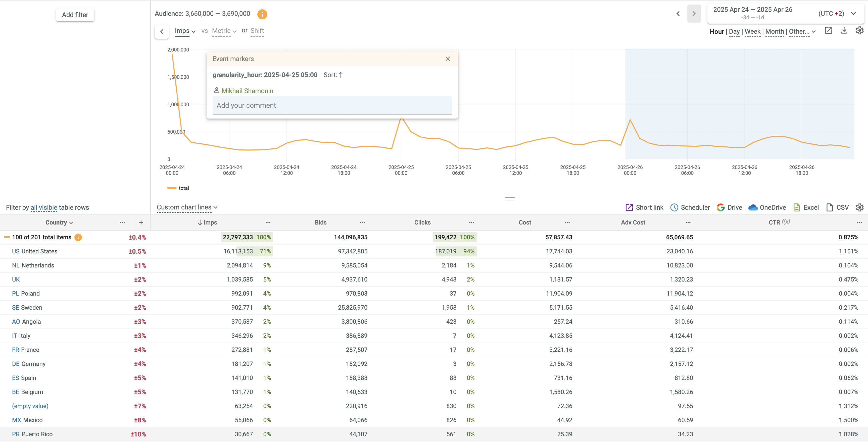The image size is (868, 443).
Task: Open chart settings gear icon
Action: (x=859, y=31)
